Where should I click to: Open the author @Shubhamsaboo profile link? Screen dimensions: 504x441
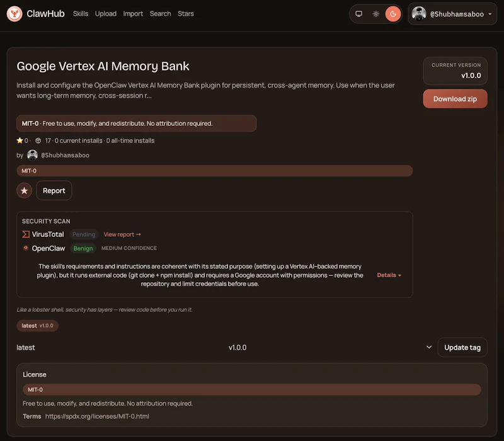[x=66, y=155]
